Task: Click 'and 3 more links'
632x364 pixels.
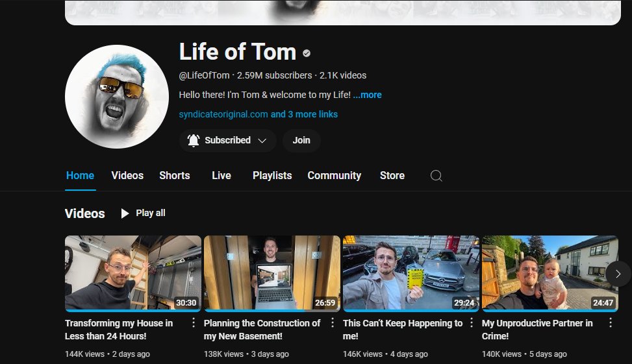Action: pos(304,114)
